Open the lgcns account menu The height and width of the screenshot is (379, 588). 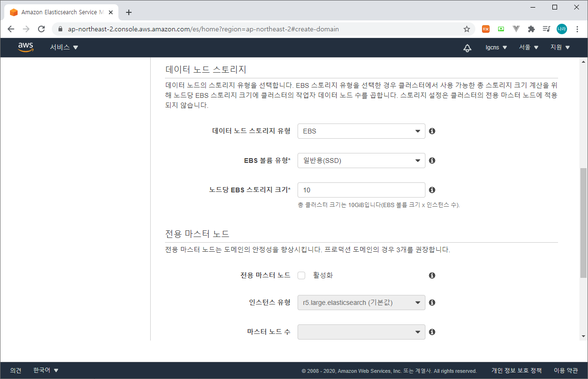pyautogui.click(x=496, y=47)
